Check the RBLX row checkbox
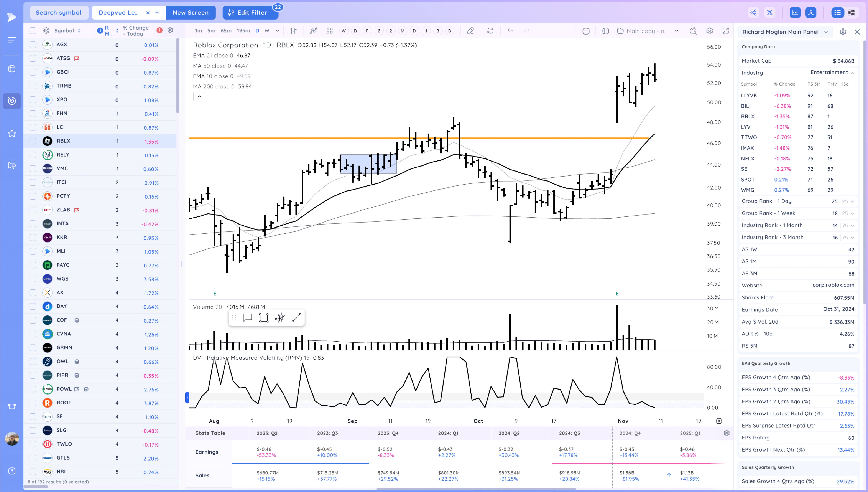This screenshot has width=868, height=492. pyautogui.click(x=33, y=141)
